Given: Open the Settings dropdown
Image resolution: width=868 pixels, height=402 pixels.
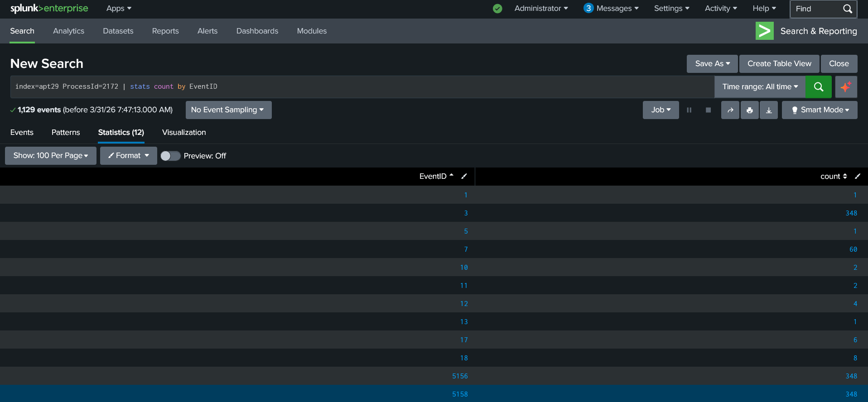Looking at the screenshot, I should 671,8.
